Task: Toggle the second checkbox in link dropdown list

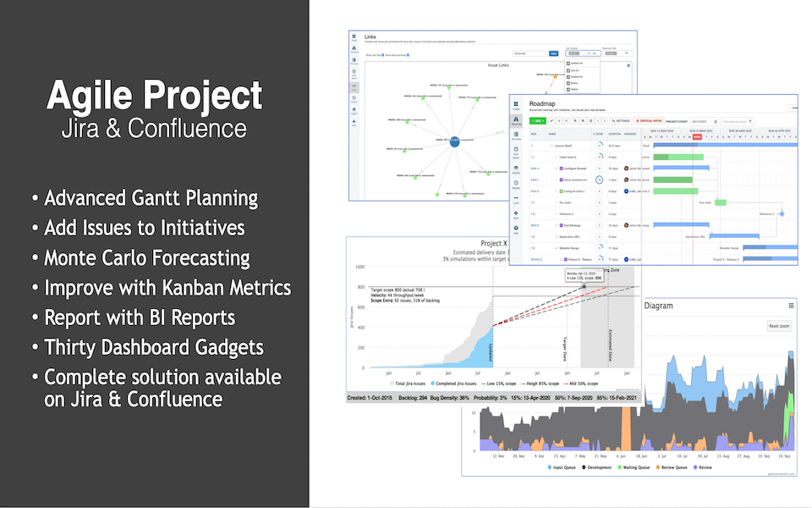Action: click(x=568, y=70)
